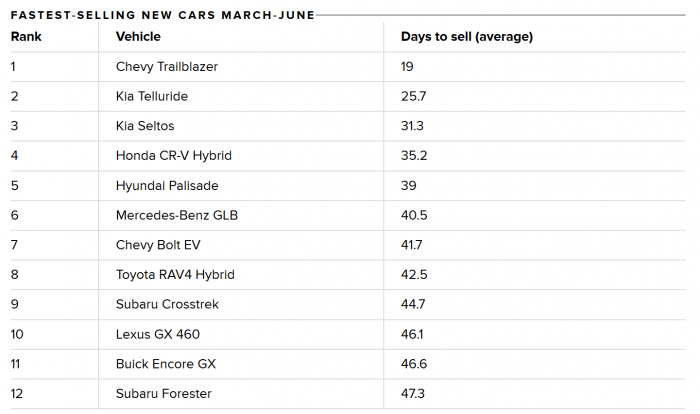Click the 25.7 days value
The width and height of the screenshot is (700, 414).
tap(413, 96)
